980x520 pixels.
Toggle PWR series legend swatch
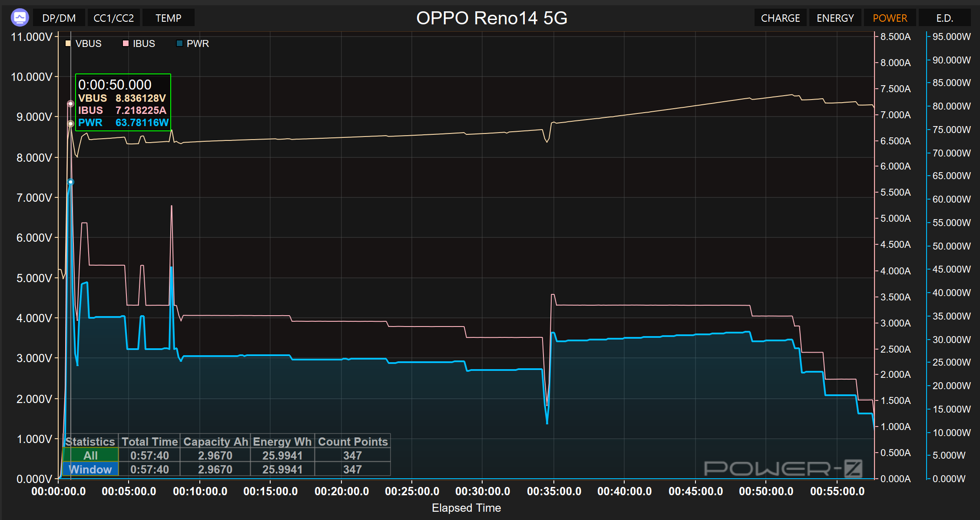coord(179,43)
